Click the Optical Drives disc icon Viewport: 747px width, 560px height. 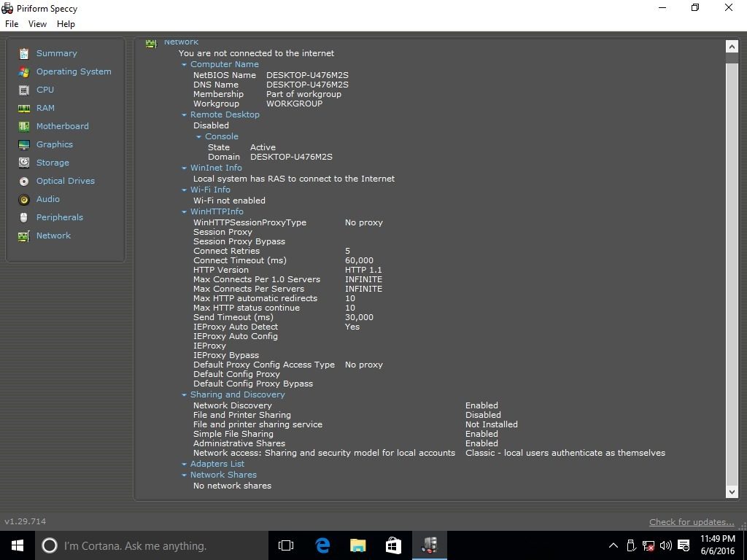click(x=24, y=182)
